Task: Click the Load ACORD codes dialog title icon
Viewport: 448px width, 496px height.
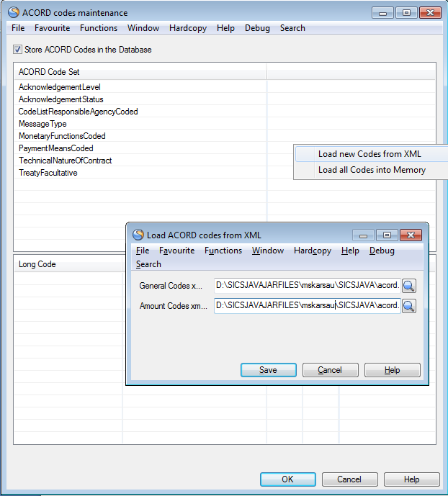Action: point(138,235)
